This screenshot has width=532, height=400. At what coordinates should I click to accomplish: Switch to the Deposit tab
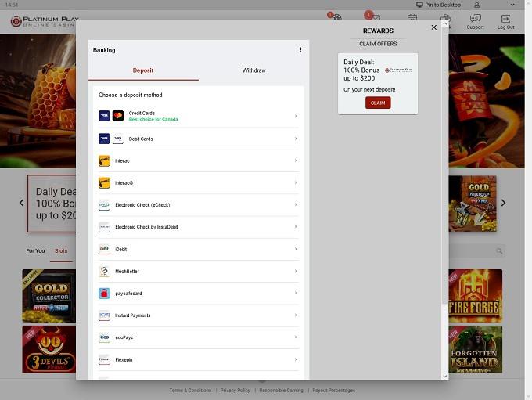(143, 70)
